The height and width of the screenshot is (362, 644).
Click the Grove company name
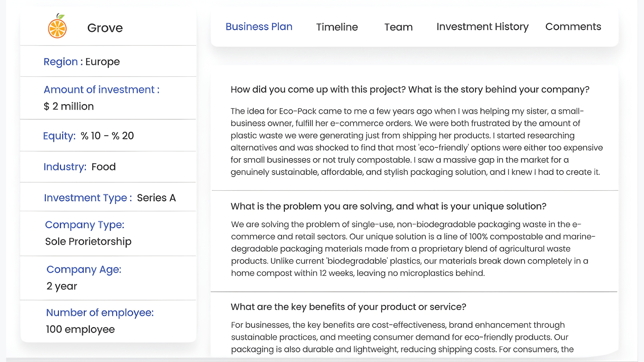click(x=105, y=28)
